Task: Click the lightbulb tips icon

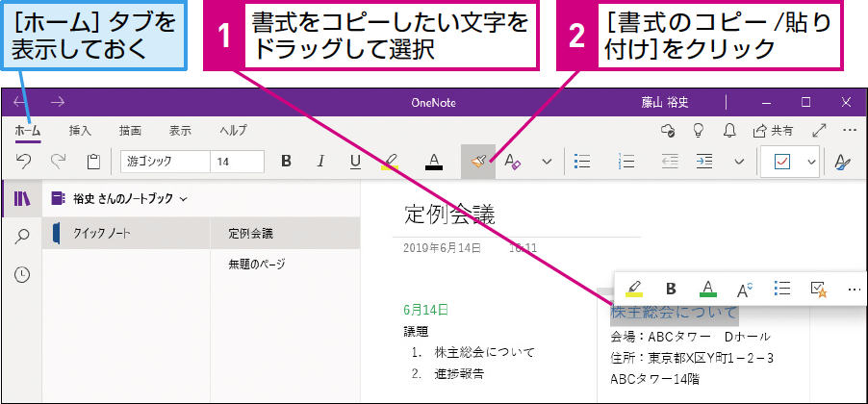Action: 700,131
